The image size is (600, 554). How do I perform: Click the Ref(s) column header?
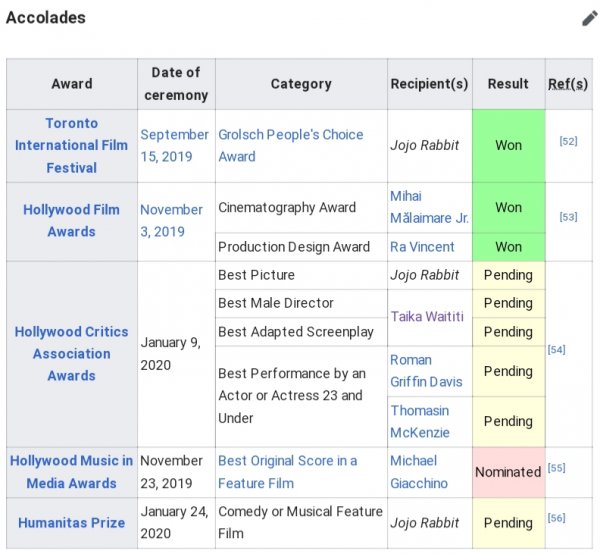point(568,84)
